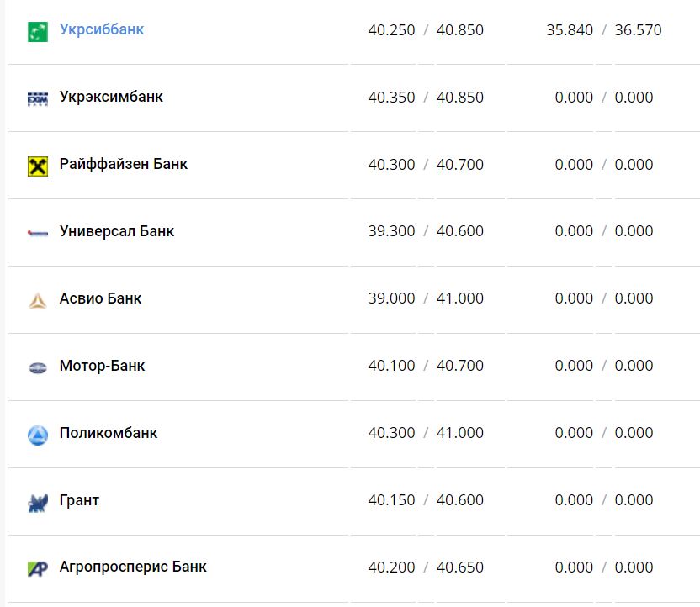Screen dimensions: 700x607
Task: Select the Поликомбанк bank name
Action: click(x=109, y=433)
